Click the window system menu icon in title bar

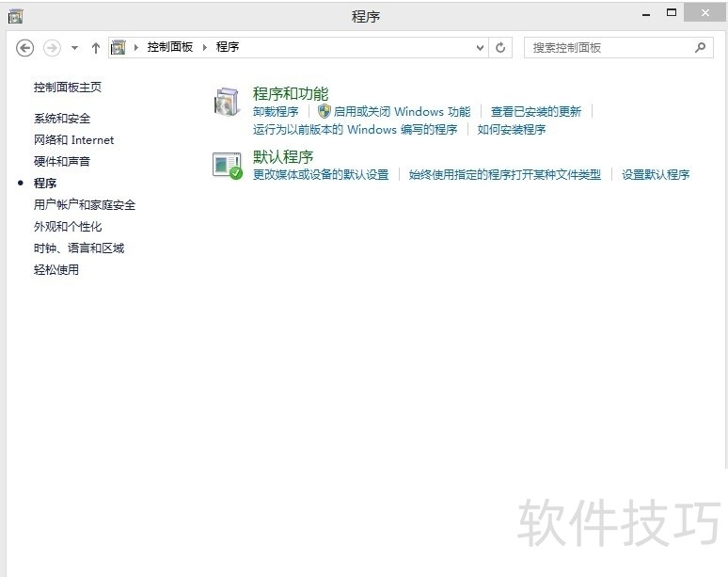15,16
